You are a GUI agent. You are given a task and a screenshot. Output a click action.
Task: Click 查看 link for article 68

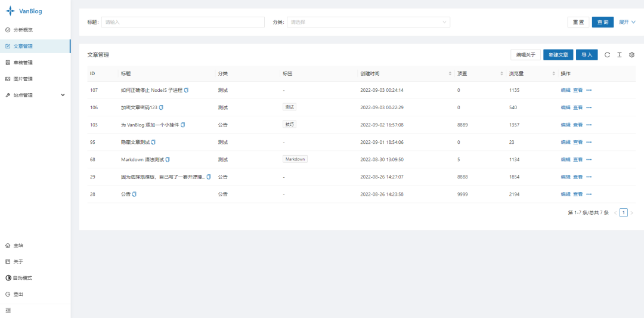pyautogui.click(x=578, y=159)
